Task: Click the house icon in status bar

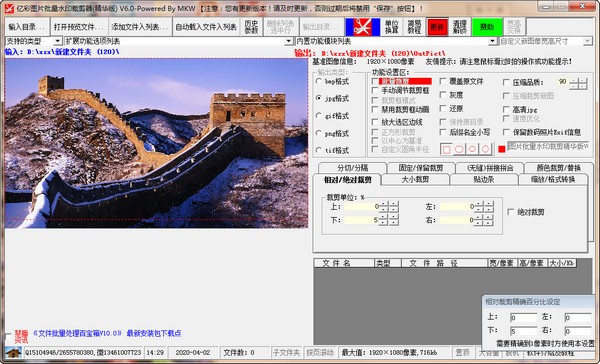Action: click(x=13, y=353)
